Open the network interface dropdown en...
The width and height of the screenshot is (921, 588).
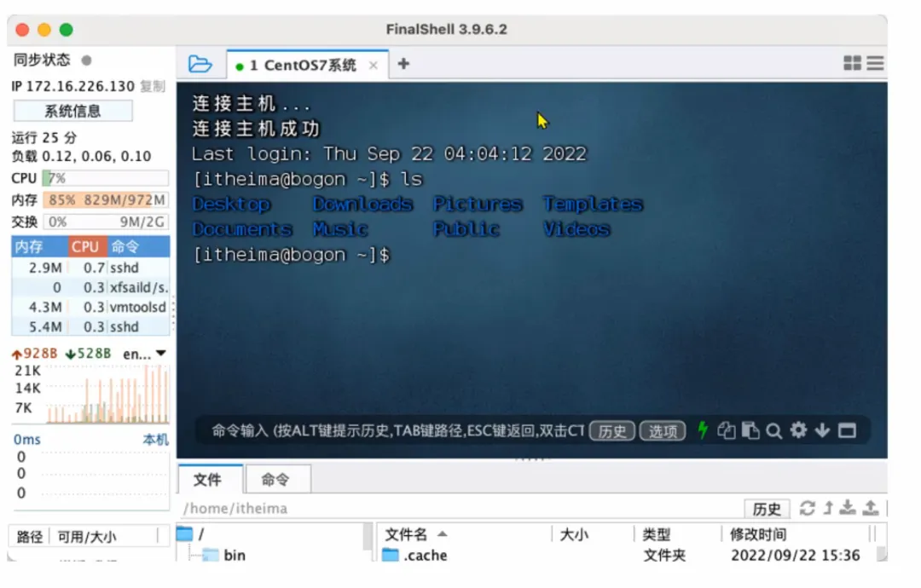click(x=144, y=354)
